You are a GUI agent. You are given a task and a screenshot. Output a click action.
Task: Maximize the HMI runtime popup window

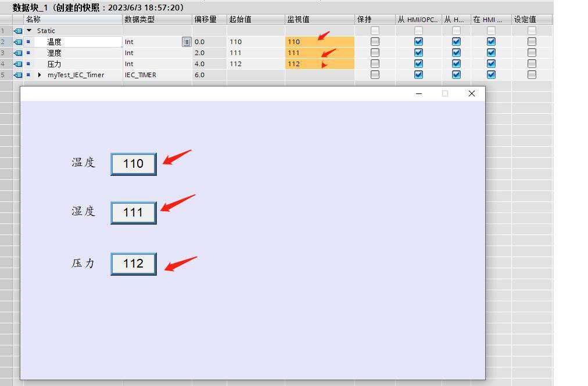(x=445, y=93)
